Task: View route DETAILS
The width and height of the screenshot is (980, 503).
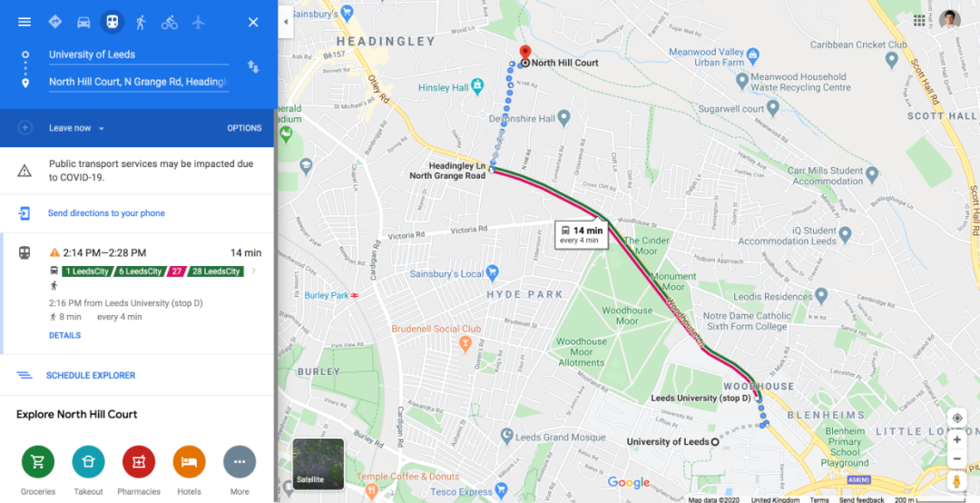Action: point(65,335)
